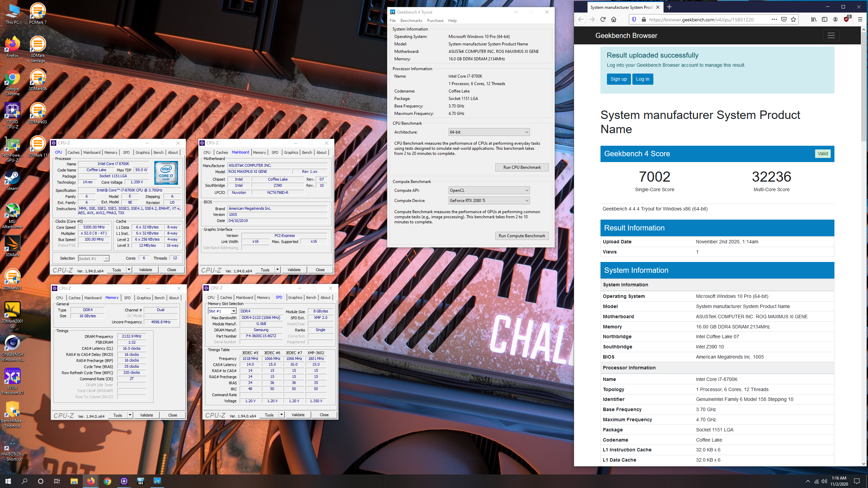The height and width of the screenshot is (488, 868).
Task: Click Validate in CPU-Z SPD window
Action: 298,415
